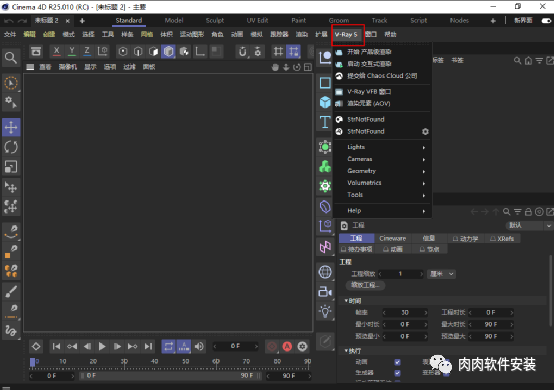The image size is (554, 390).
Task: Toggle the new-interface switch at top right
Action: tap(547, 20)
